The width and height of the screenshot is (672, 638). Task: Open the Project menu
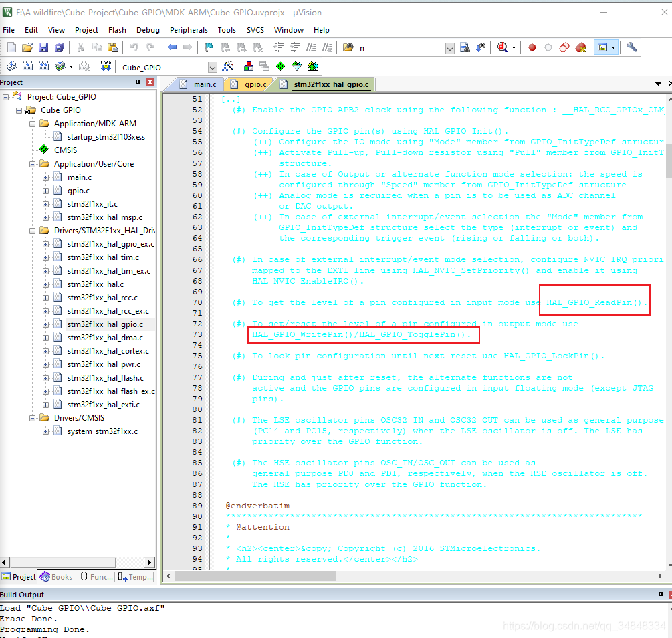click(86, 30)
